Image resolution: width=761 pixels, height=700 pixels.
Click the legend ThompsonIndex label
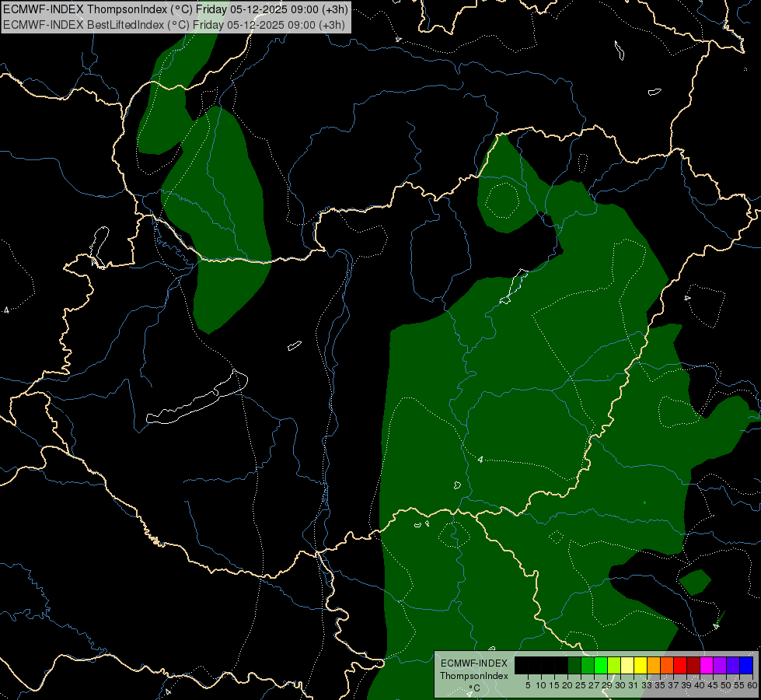473,676
